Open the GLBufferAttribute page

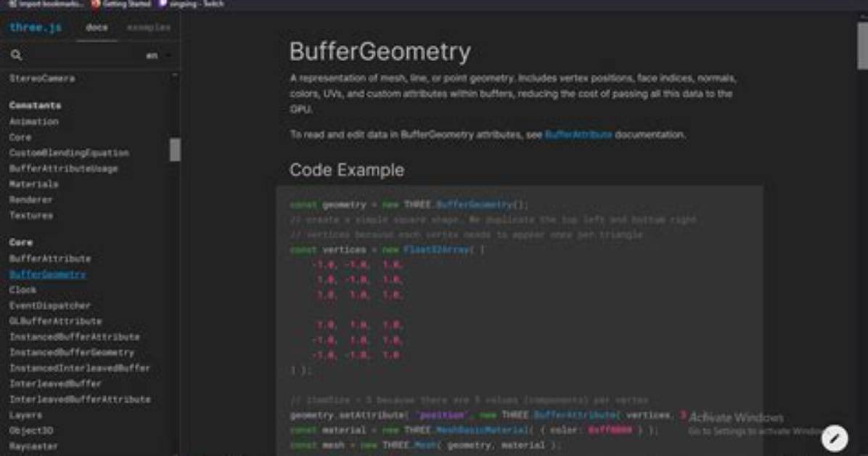click(55, 321)
